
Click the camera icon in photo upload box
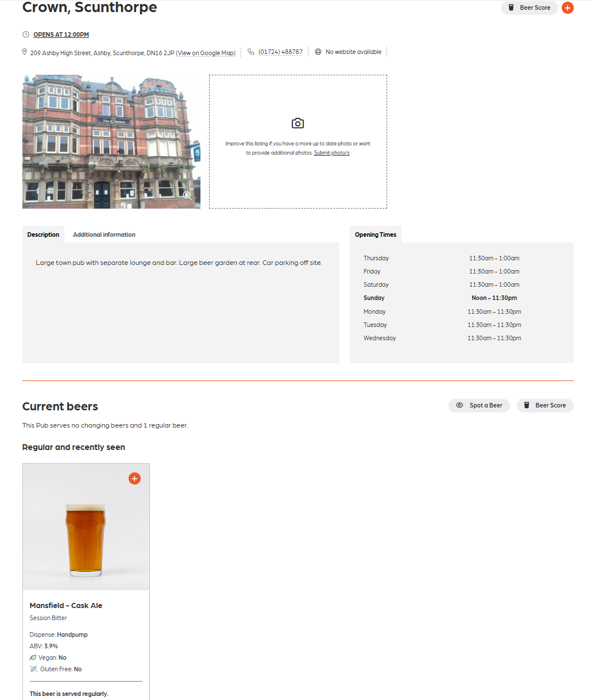[x=298, y=124]
